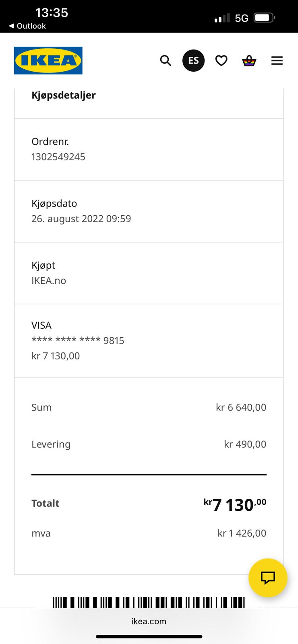This screenshot has width=298, height=644.
Task: Tap the VISA card number ending 9815
Action: [x=78, y=341]
